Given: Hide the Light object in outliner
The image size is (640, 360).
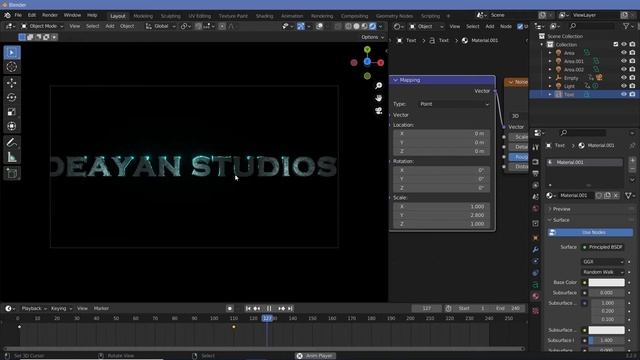Looking at the screenshot, I should pyautogui.click(x=624, y=86).
